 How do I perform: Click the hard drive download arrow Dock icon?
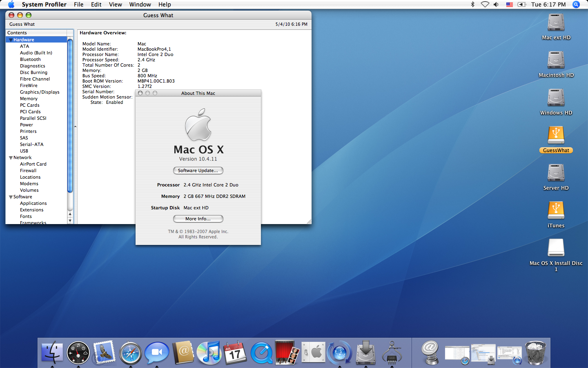(x=366, y=352)
